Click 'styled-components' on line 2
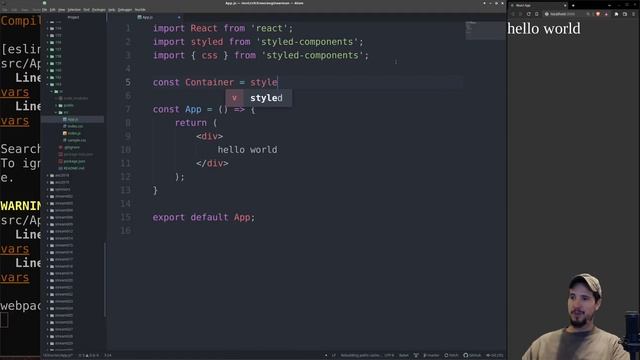Screen dimensions: 640x360 tap(307, 42)
